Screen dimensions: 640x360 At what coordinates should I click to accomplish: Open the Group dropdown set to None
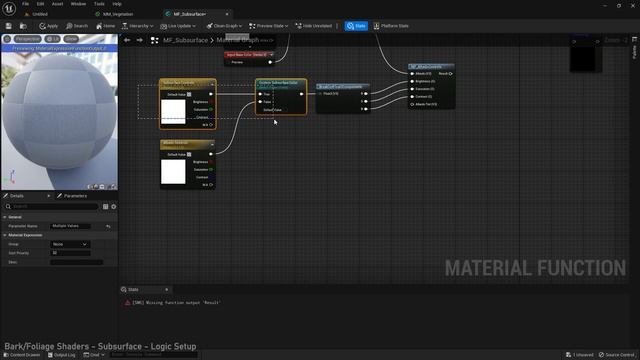click(x=71, y=244)
